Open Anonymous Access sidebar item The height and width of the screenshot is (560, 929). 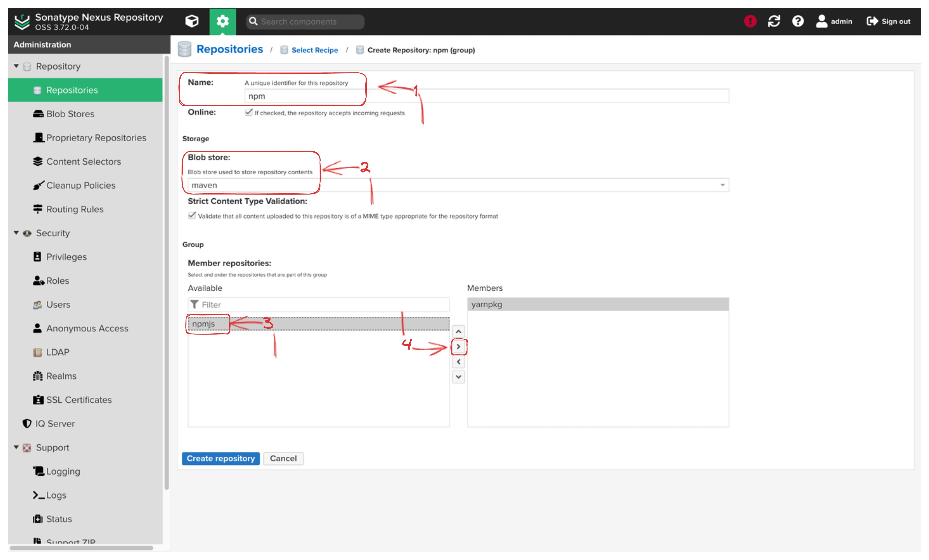point(85,328)
